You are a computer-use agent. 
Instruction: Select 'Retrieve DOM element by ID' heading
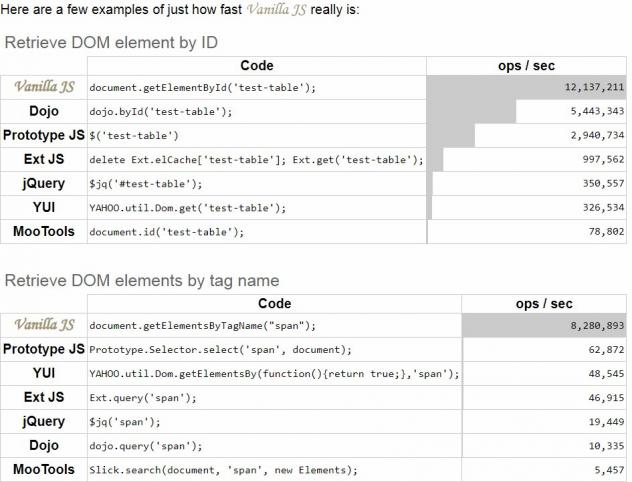(111, 43)
